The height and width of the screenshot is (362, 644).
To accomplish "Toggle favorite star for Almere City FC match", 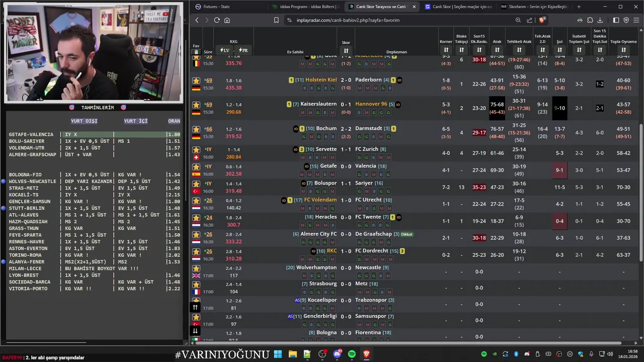I will (x=196, y=234).
